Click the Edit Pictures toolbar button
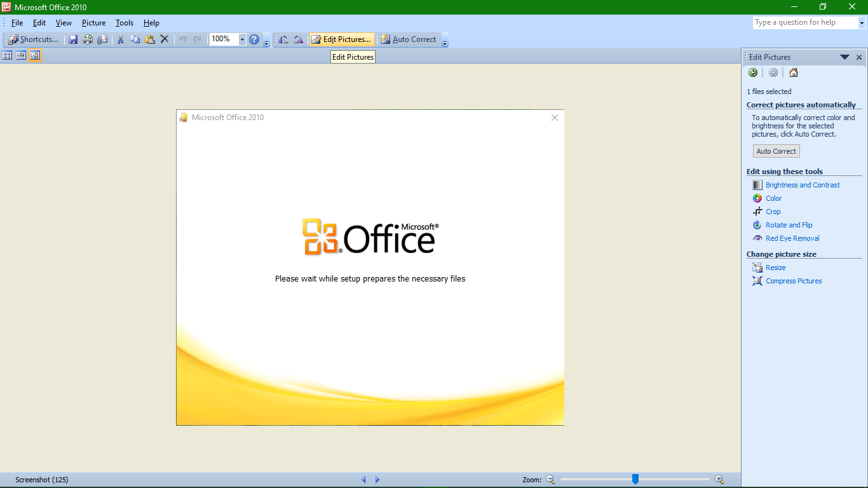 [x=341, y=39]
